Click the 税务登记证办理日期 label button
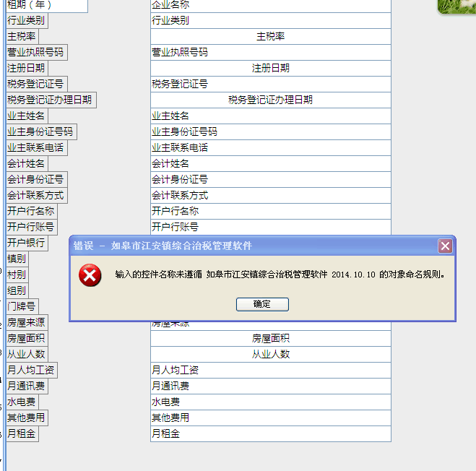This screenshot has width=476, height=471. (x=50, y=100)
